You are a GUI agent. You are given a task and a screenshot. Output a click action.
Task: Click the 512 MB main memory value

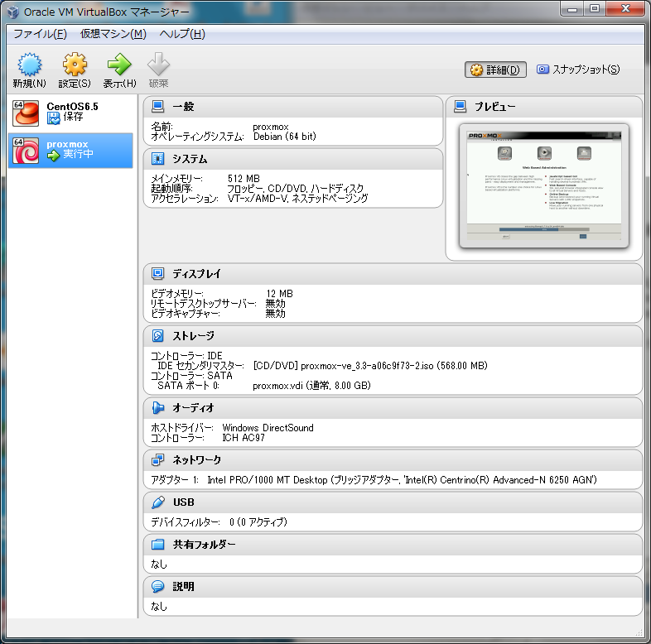click(244, 179)
